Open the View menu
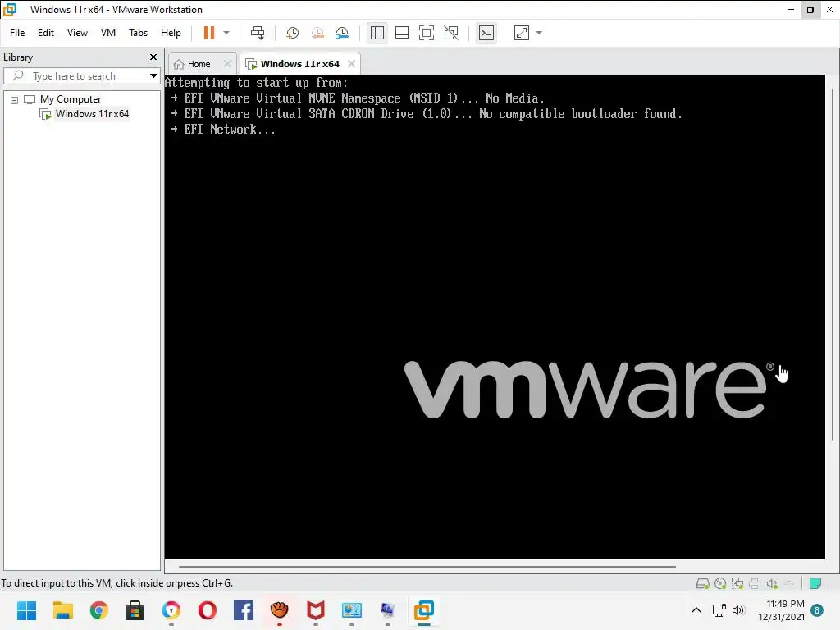Image resolution: width=840 pixels, height=630 pixels. pos(77,33)
